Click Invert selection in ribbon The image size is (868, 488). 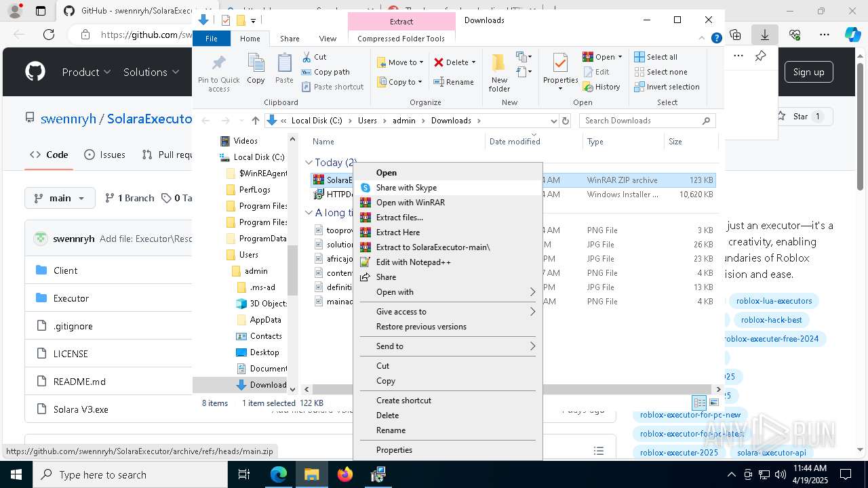[x=667, y=87]
